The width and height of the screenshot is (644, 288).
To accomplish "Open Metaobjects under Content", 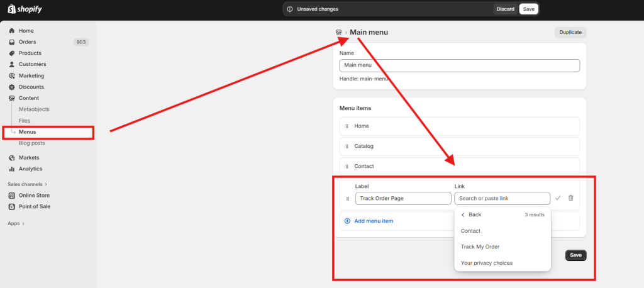I will pos(34,109).
